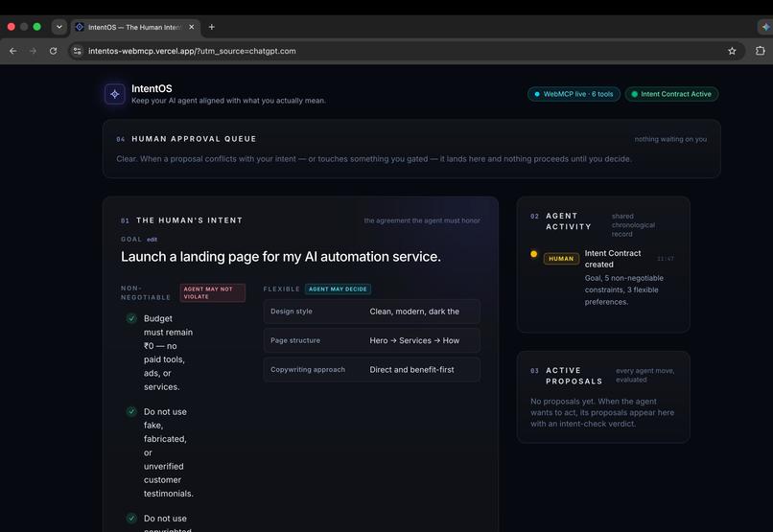Click the HUMAN label in agent activity
Screen dimensions: 773x532
click(561, 259)
